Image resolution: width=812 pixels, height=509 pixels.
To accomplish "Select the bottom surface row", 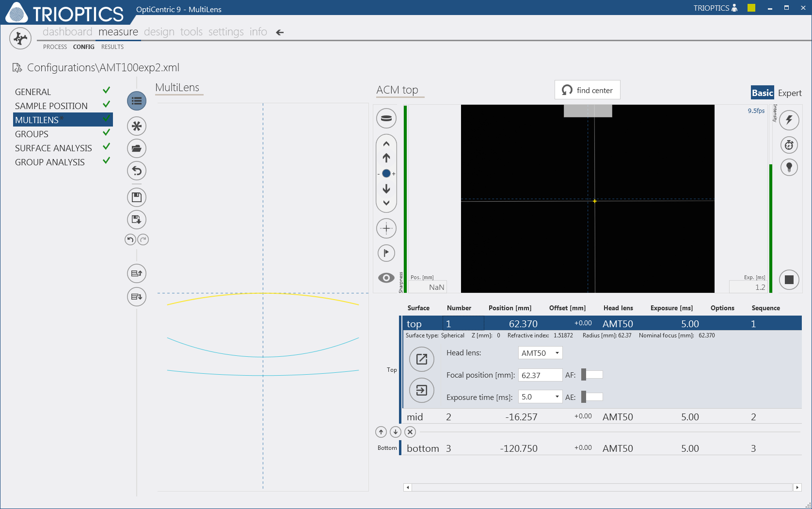I will (x=602, y=448).
